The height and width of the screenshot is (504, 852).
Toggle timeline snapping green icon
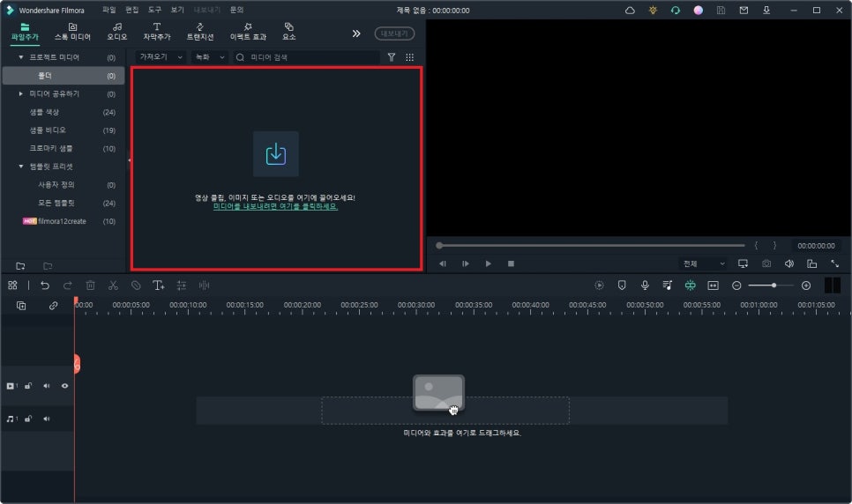click(x=690, y=285)
